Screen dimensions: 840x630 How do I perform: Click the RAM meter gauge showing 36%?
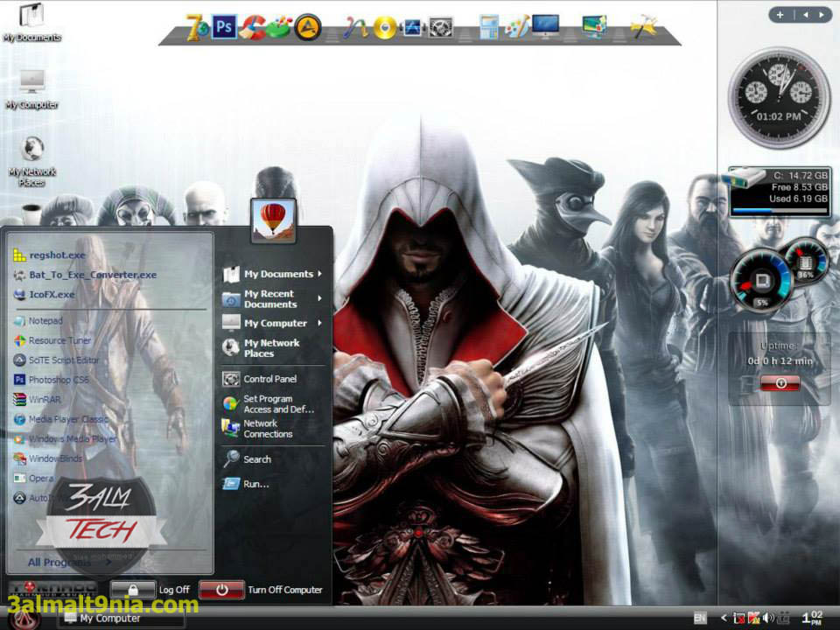(x=805, y=261)
